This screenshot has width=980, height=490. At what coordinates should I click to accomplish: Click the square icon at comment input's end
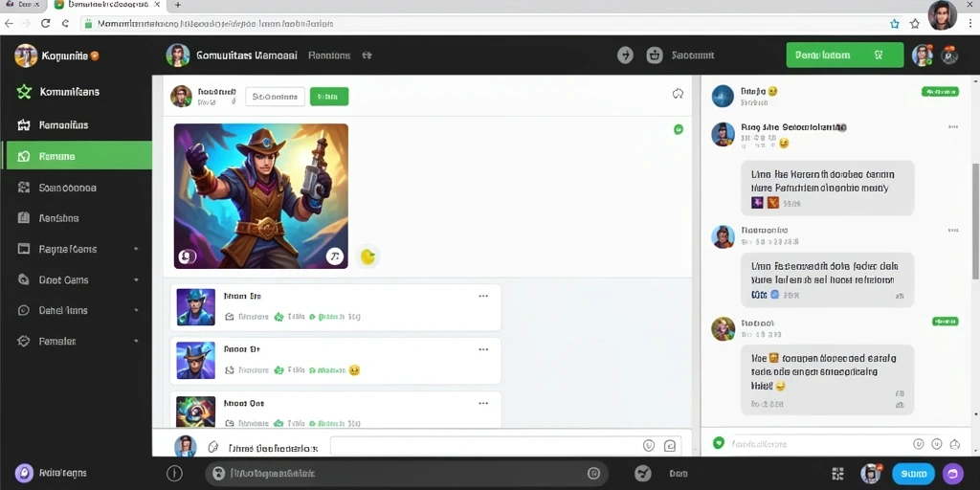(669, 446)
